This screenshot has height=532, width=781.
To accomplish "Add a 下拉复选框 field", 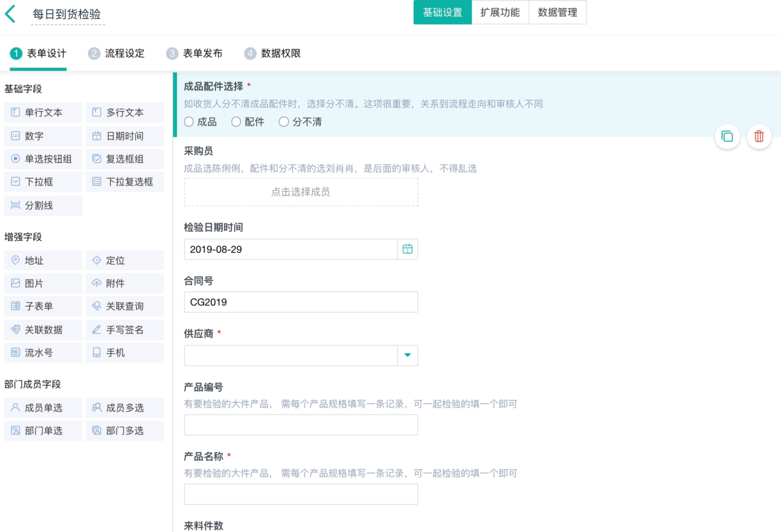I will pos(124,182).
